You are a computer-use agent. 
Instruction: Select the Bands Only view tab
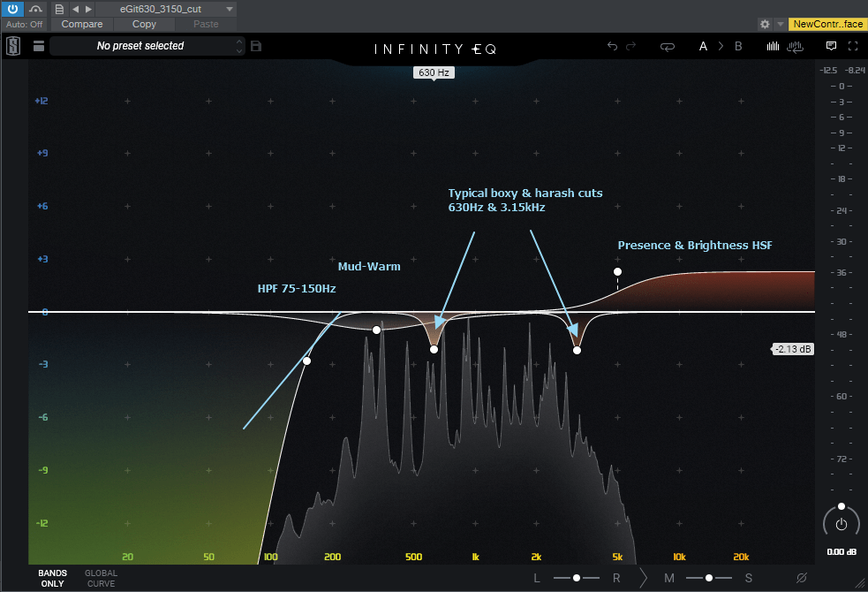coord(52,578)
